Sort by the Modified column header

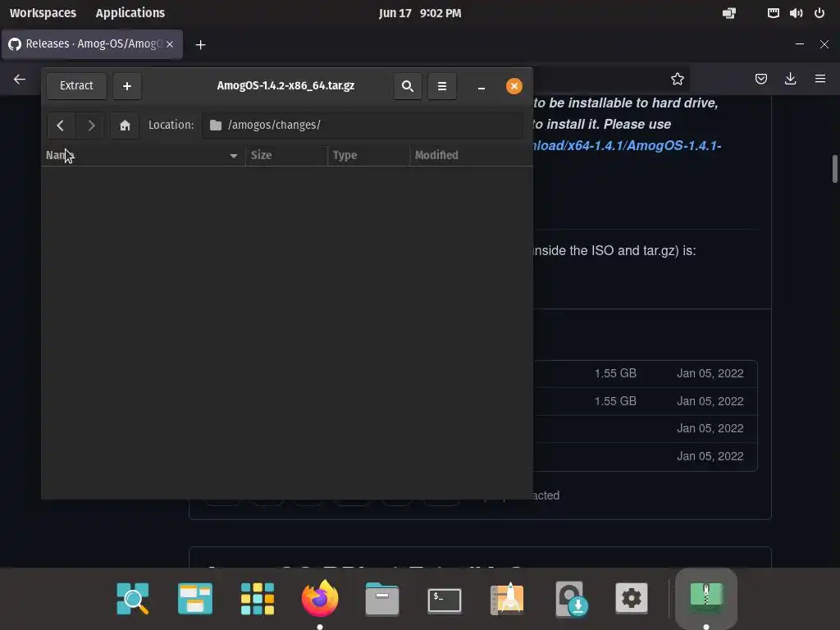click(x=471, y=155)
